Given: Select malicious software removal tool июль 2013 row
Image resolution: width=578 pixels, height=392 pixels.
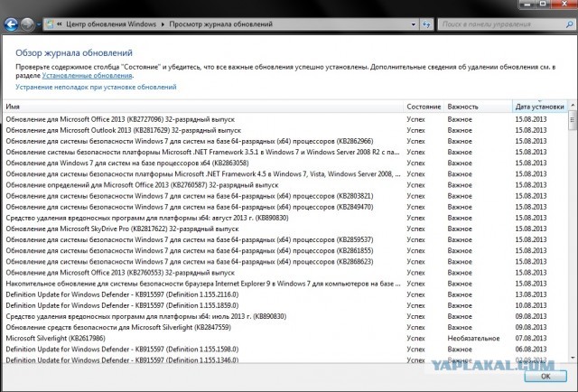Looking at the screenshot, I should [x=285, y=316].
